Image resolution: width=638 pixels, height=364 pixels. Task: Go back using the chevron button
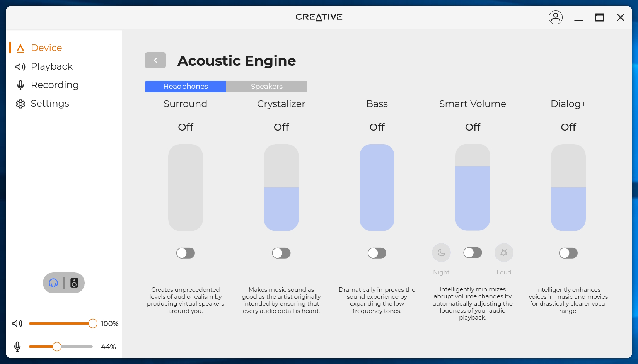(x=155, y=60)
